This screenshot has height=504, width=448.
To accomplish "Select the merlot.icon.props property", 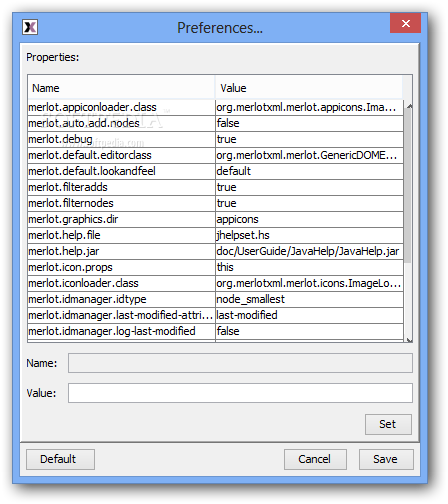I will 121,267.
